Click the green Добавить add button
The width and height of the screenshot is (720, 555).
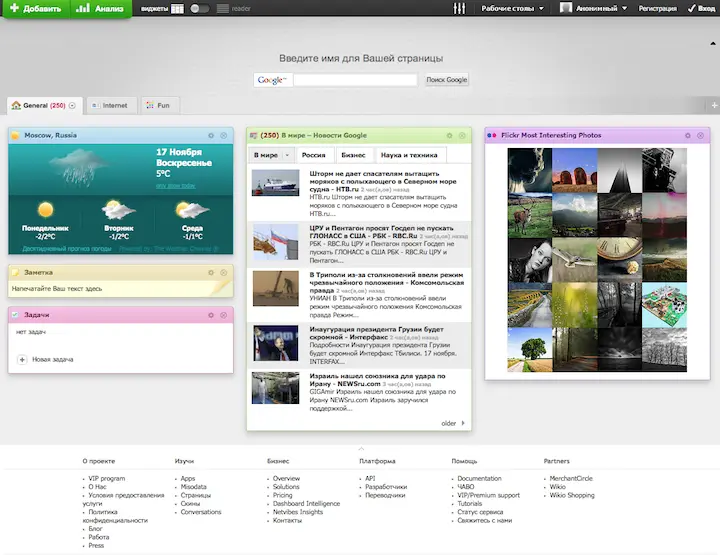tap(36, 8)
